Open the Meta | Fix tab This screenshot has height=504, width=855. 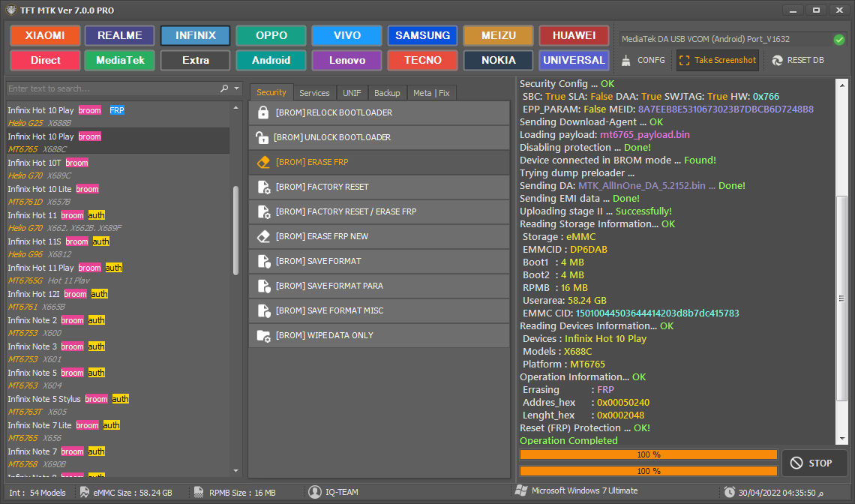[x=431, y=93]
